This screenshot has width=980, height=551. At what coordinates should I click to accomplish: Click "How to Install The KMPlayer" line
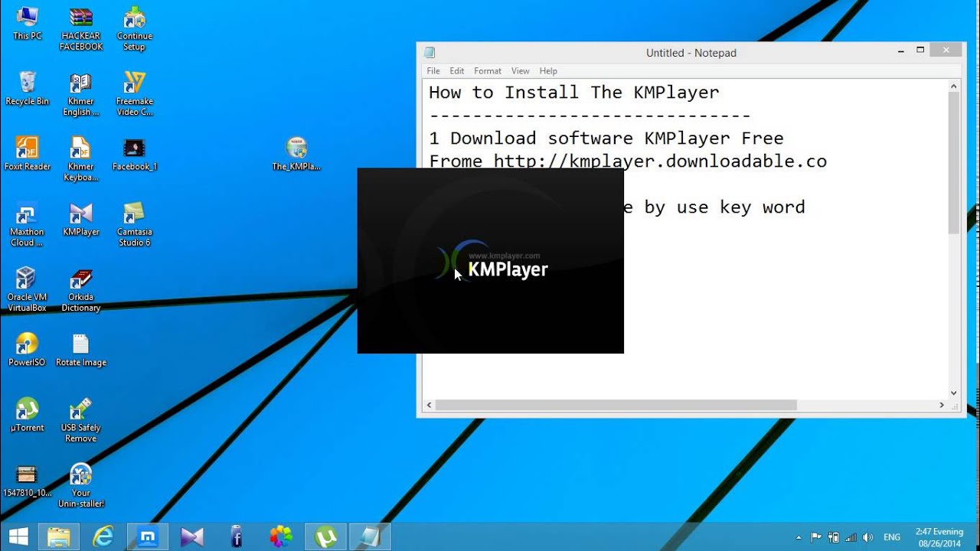[x=574, y=93]
